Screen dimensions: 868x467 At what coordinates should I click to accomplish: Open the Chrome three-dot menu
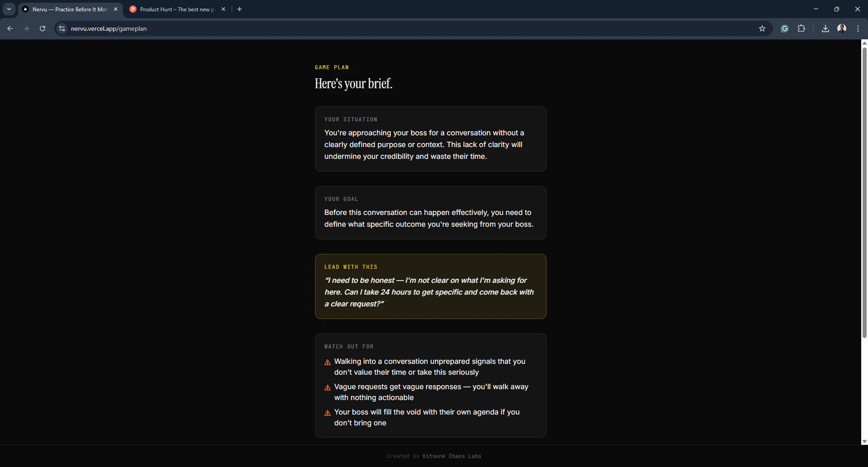[858, 29]
